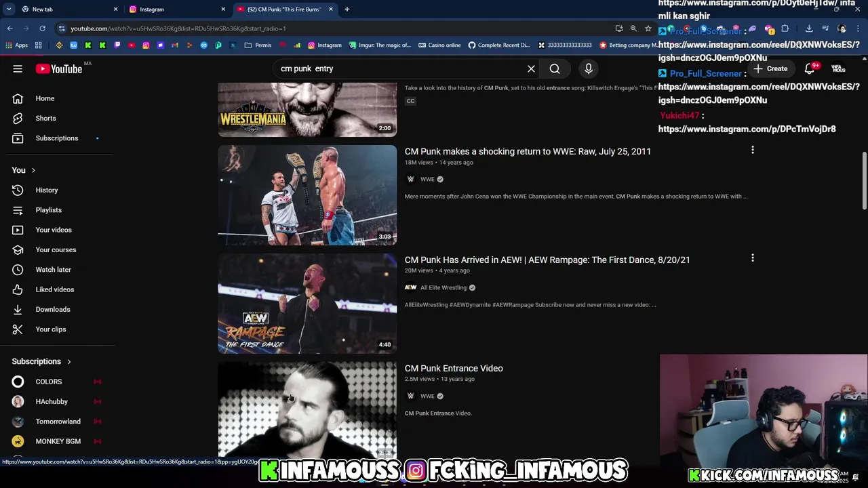Visit WWE channel under shocking return video
868x488 pixels.
pos(427,179)
